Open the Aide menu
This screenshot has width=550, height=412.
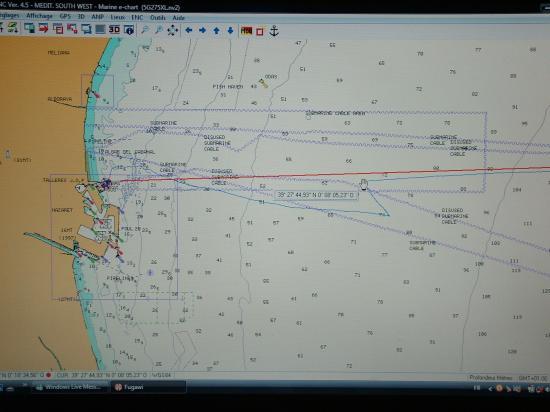click(x=179, y=18)
